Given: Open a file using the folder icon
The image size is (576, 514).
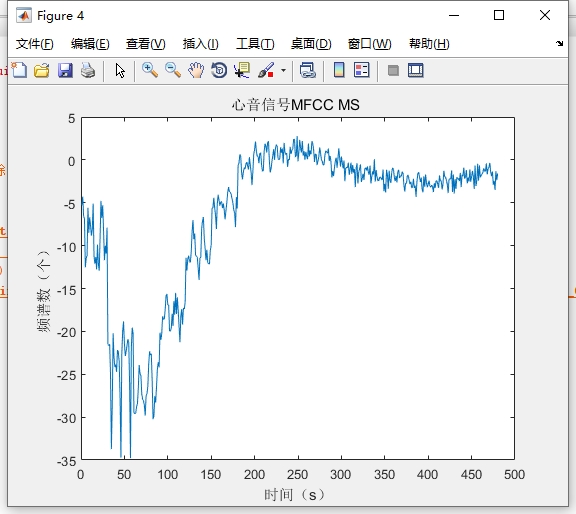Looking at the screenshot, I should [42, 70].
